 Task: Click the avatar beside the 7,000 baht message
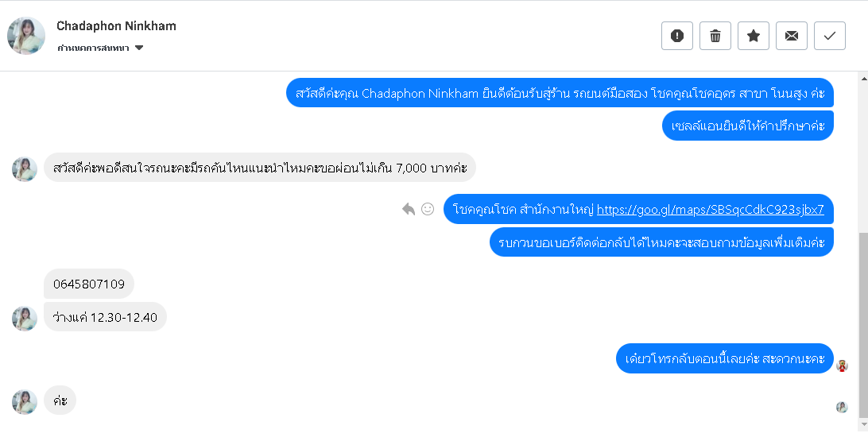tap(25, 168)
